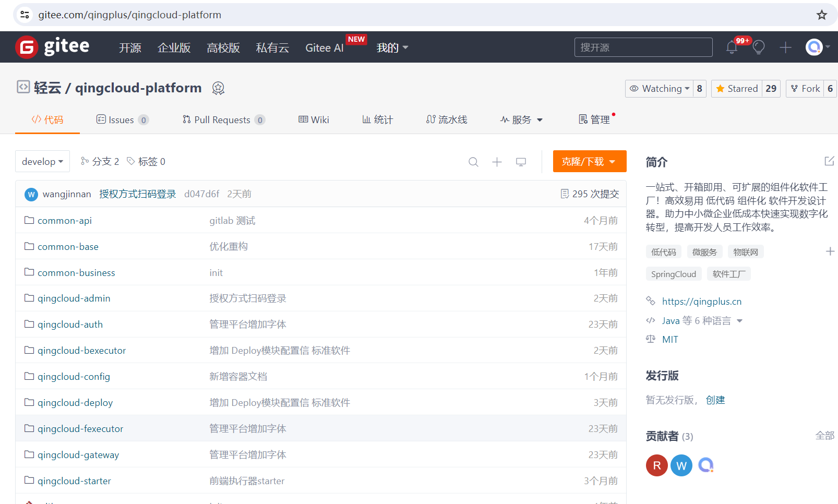
Task: Switch to the 代码 tab
Action: pos(47,120)
